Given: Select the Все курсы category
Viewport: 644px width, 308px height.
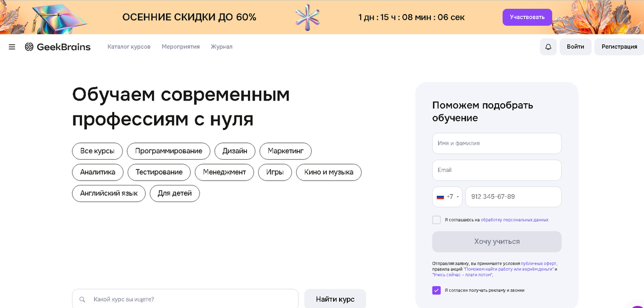Looking at the screenshot, I should point(97,151).
